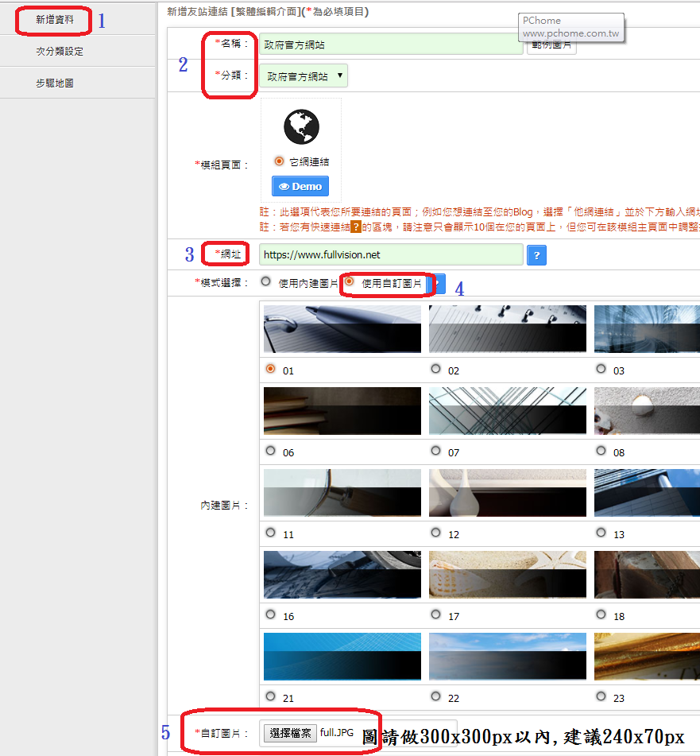Image resolution: width=700 pixels, height=756 pixels.
Task: Click the stacked books thumbnail 06
Action: (x=342, y=411)
